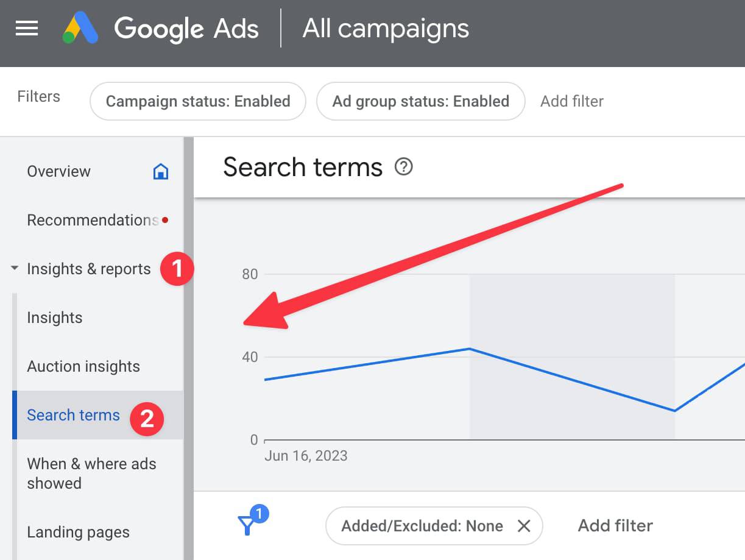Click Add filter in top filter bar
The height and width of the screenshot is (560, 745).
[572, 101]
